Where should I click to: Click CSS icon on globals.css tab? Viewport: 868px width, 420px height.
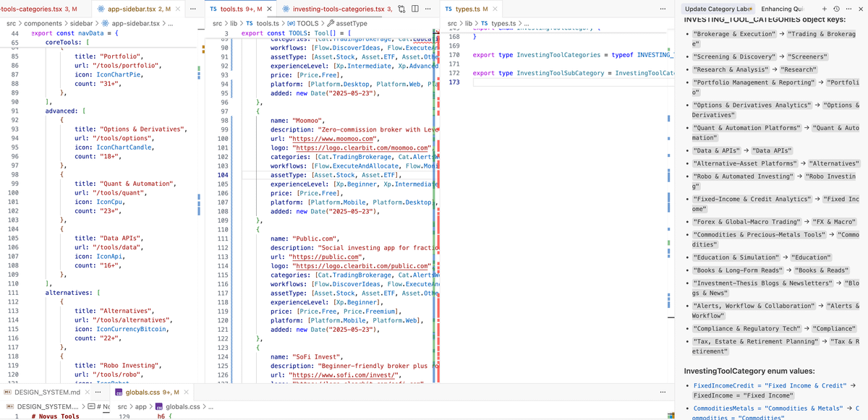[x=120, y=392]
